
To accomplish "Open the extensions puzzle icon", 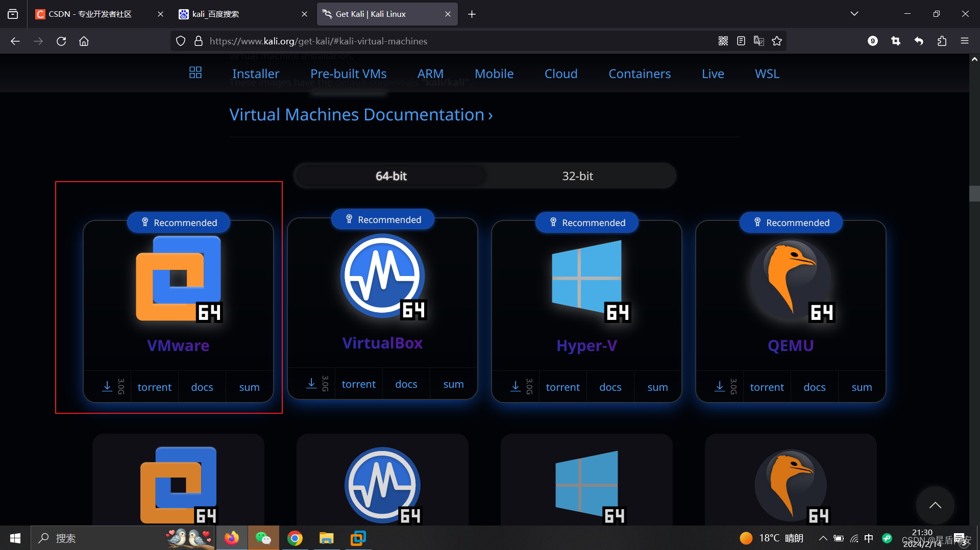I will [942, 41].
